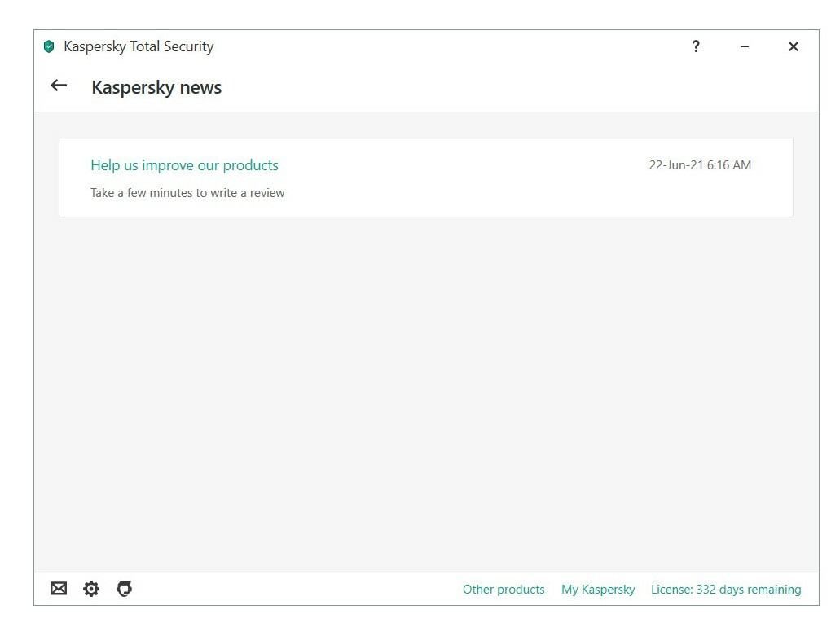Viewport: 840px width, 636px height.
Task: Open the My Kaspersky link
Action: [x=598, y=590]
